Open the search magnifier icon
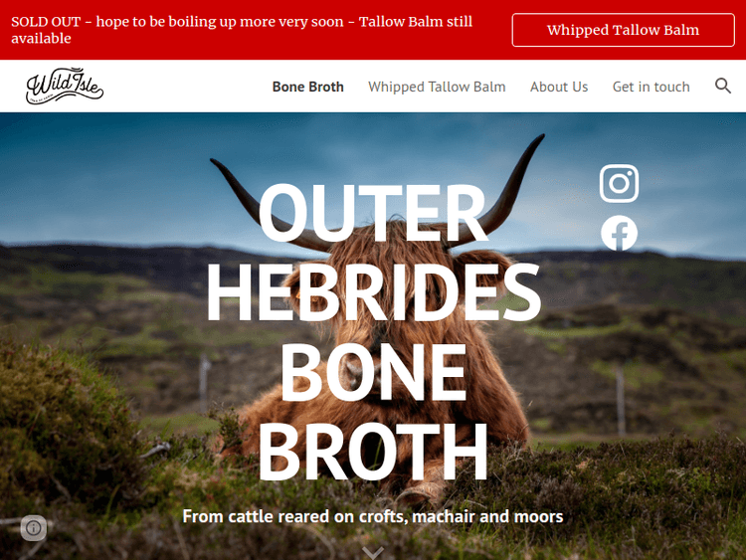 (723, 87)
